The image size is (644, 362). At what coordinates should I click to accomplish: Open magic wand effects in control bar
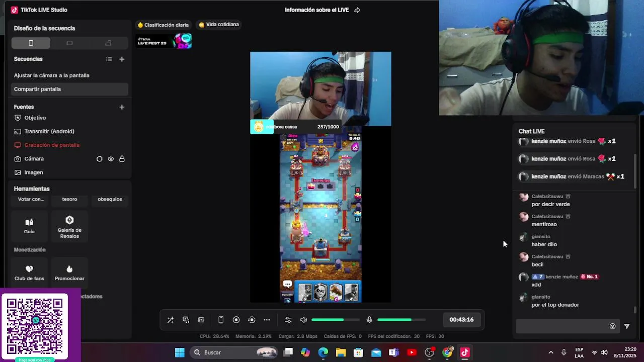[x=171, y=320]
